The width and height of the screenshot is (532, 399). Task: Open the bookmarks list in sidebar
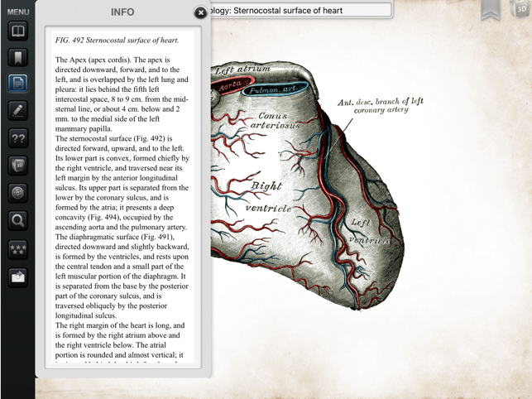tap(17, 58)
